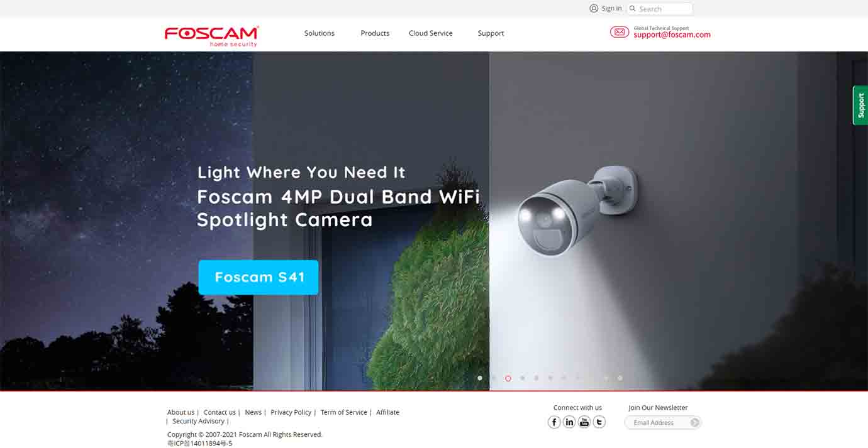Open the Privacy Policy footer link

[291, 412]
